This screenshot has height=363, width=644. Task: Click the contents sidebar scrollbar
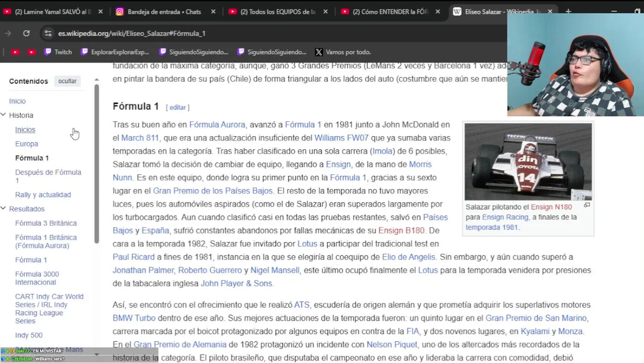[97, 164]
